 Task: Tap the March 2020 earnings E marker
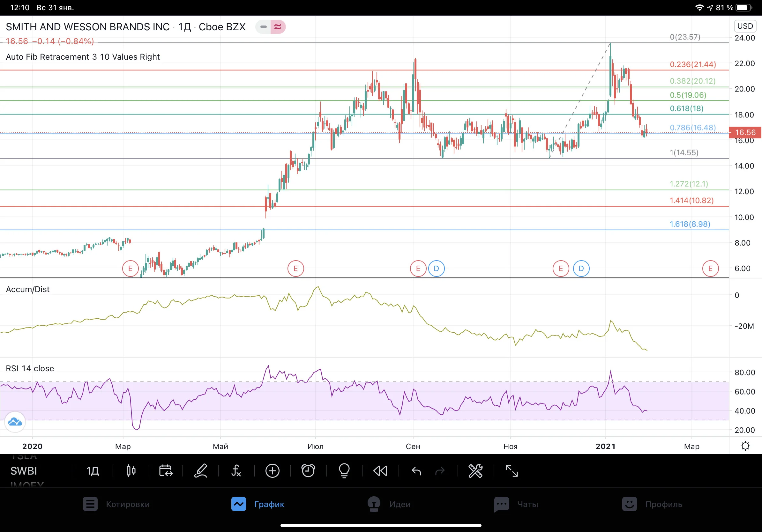point(130,269)
